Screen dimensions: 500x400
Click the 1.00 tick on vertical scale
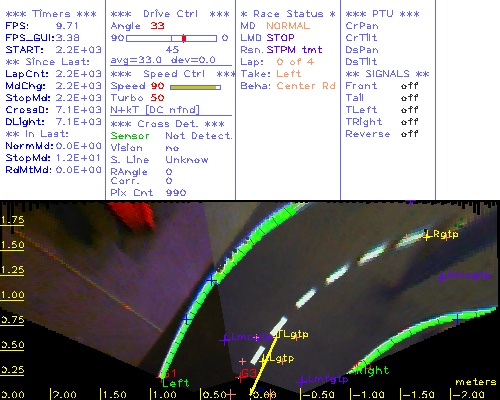[x=12, y=295]
